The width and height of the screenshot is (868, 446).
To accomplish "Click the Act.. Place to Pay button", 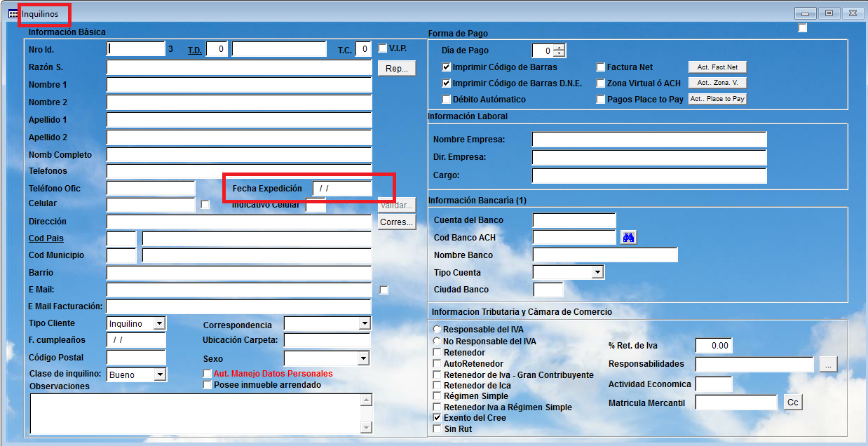I will 717,99.
